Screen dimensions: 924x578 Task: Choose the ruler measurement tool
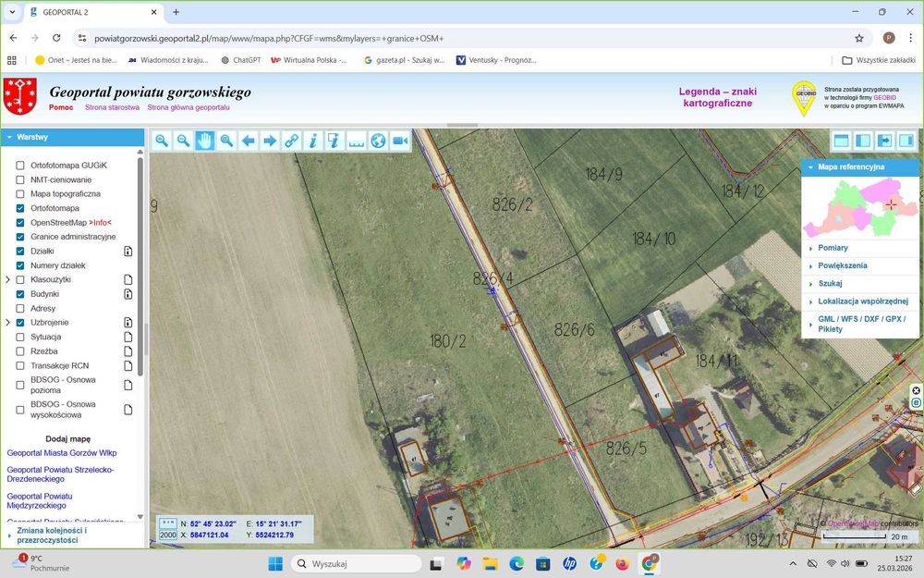(357, 141)
